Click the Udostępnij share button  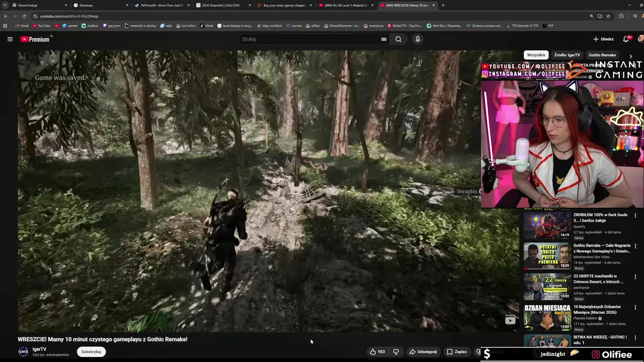pyautogui.click(x=423, y=352)
